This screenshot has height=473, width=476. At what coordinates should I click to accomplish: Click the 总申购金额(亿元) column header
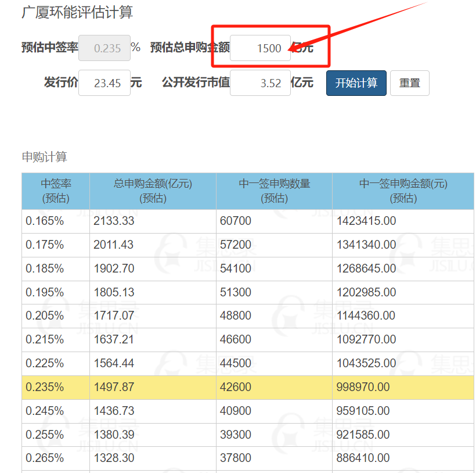point(153,191)
